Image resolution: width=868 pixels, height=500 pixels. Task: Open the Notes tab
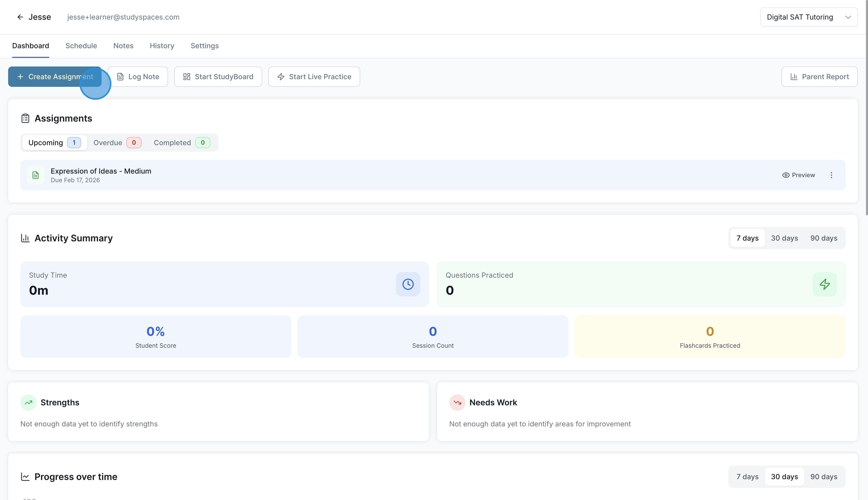point(123,46)
